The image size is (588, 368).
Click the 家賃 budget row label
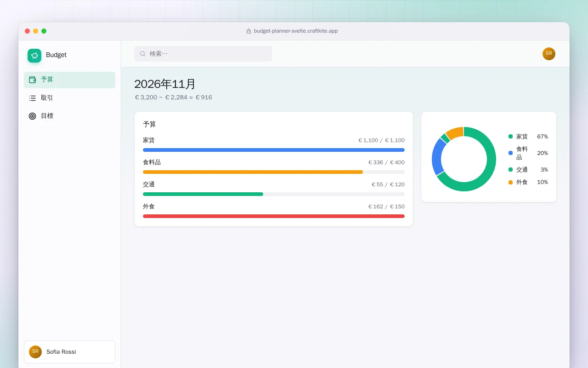[149, 140]
